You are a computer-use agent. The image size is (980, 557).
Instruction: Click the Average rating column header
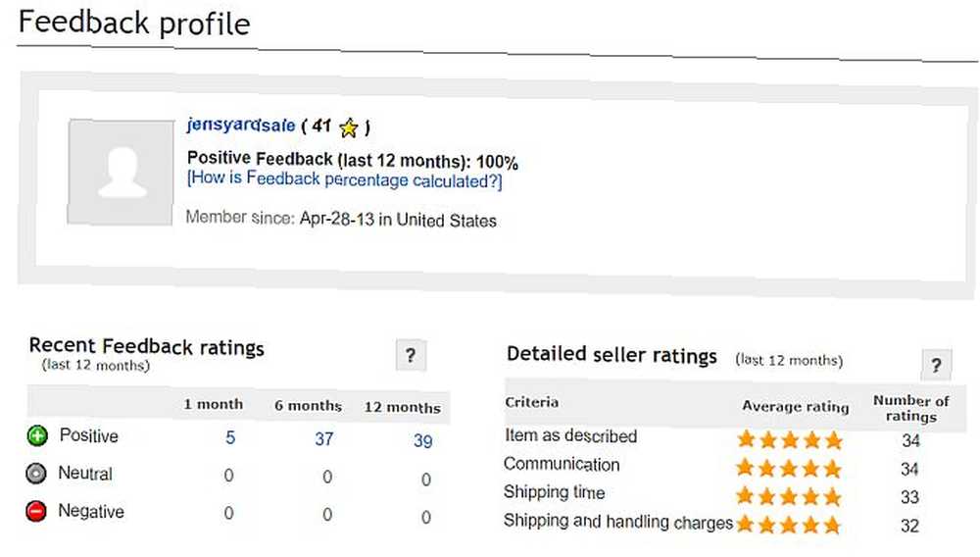tap(795, 406)
